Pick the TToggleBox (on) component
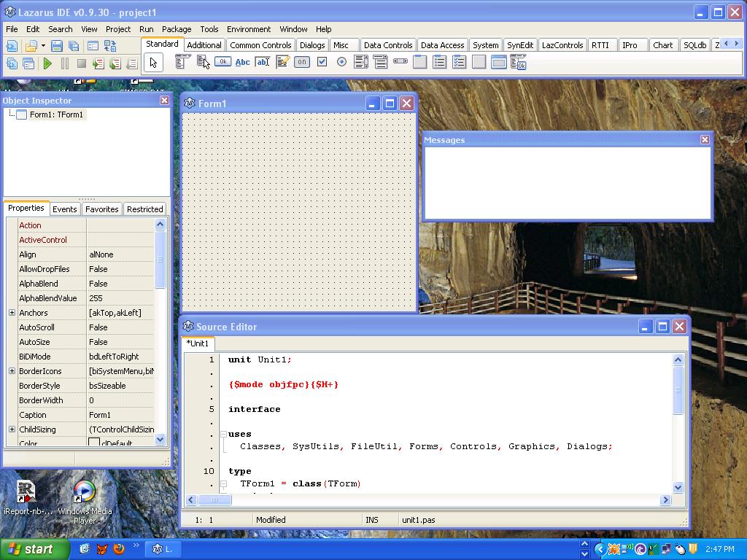The width and height of the screenshot is (747, 560). 301,62
